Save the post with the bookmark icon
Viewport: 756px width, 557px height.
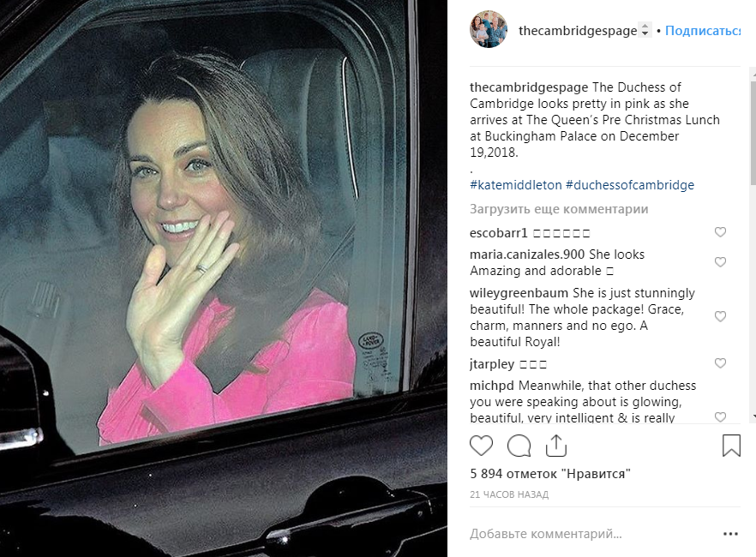click(x=731, y=446)
